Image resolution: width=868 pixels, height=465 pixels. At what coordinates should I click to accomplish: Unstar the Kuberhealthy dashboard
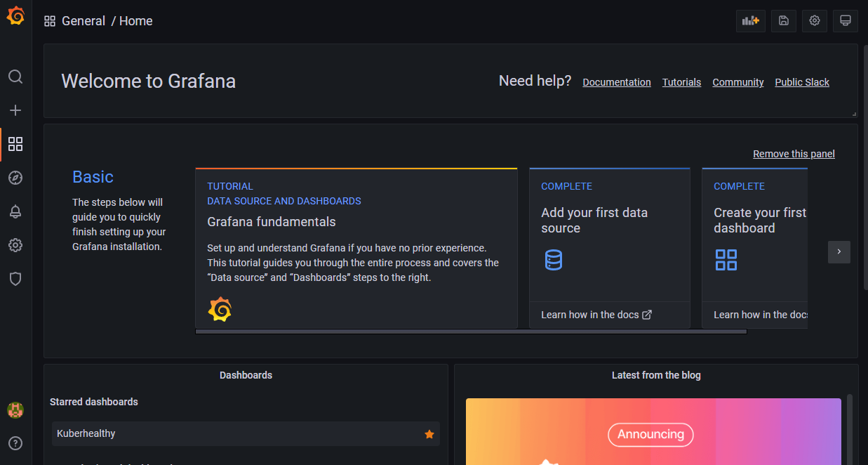click(429, 434)
